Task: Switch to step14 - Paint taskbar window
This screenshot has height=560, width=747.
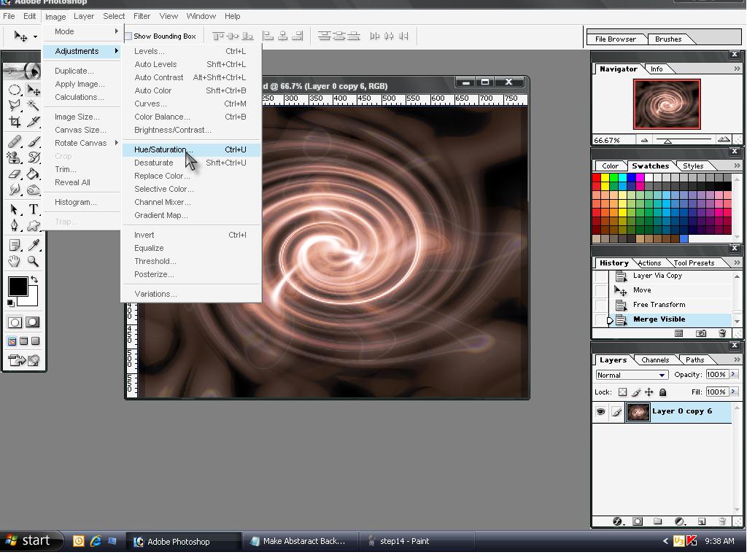Action: coord(416,542)
